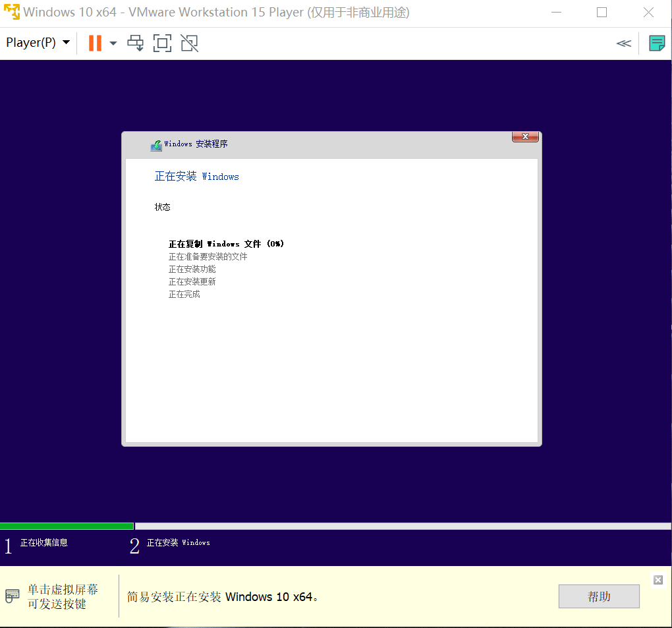Select the 正在准备要安装的文件 status line
672x628 pixels.
tap(208, 256)
